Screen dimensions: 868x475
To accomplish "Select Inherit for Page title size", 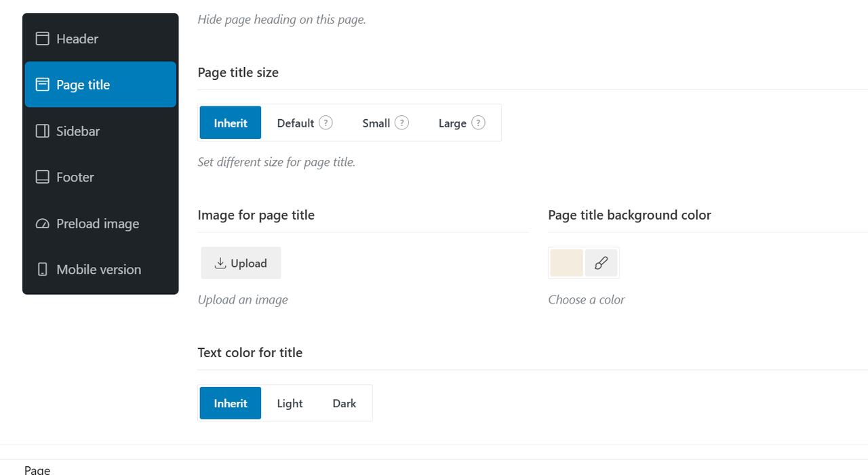I will pyautogui.click(x=231, y=123).
